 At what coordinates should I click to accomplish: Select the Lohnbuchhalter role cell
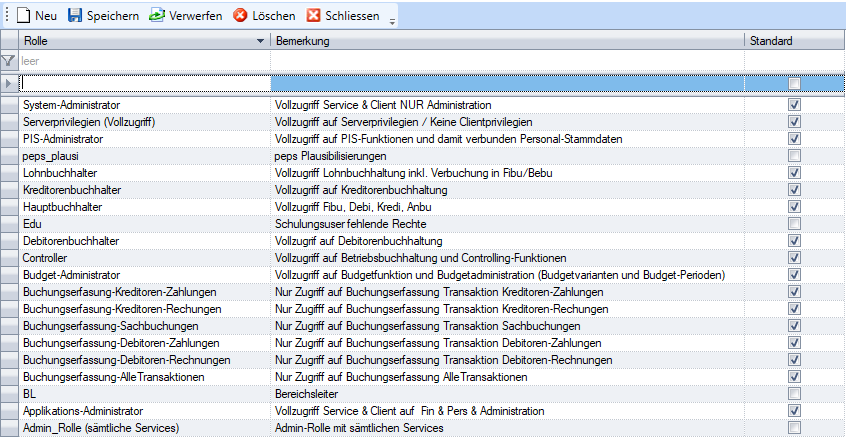[144, 173]
